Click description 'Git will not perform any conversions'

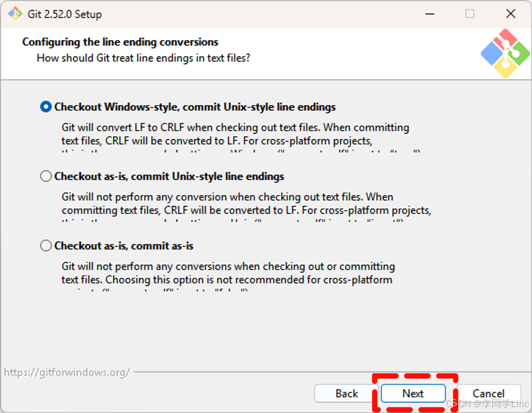coord(228,273)
